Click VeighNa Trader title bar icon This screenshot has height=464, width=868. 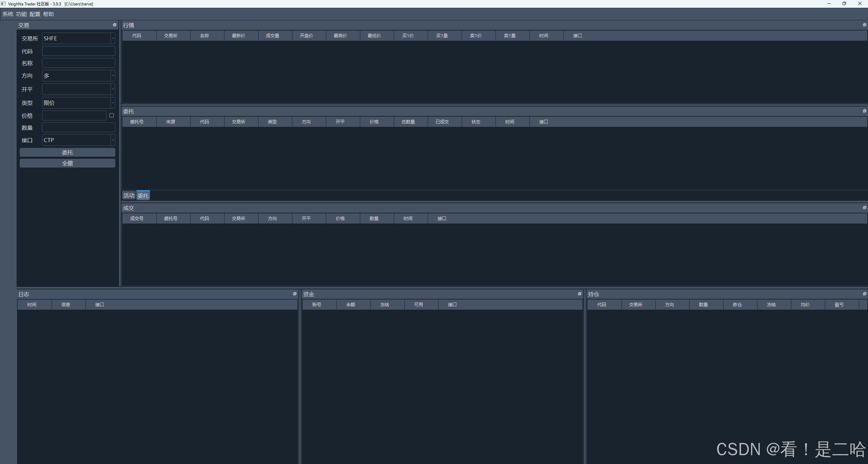(3, 4)
